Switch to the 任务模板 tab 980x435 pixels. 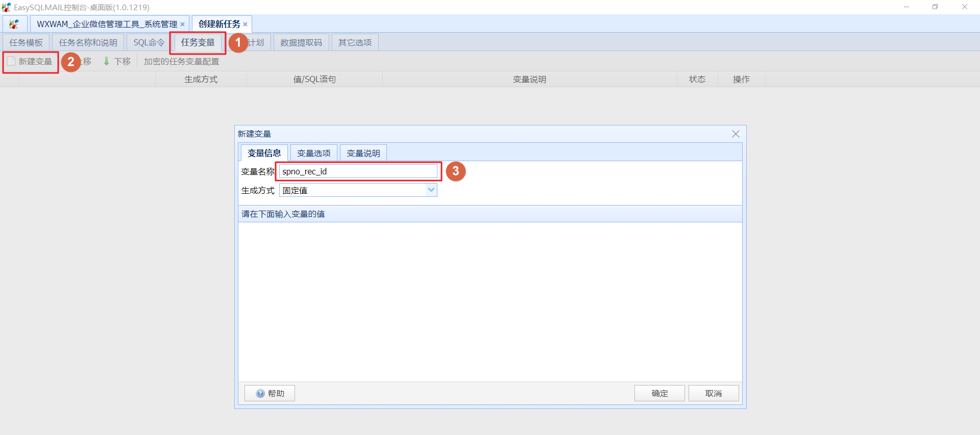point(26,43)
